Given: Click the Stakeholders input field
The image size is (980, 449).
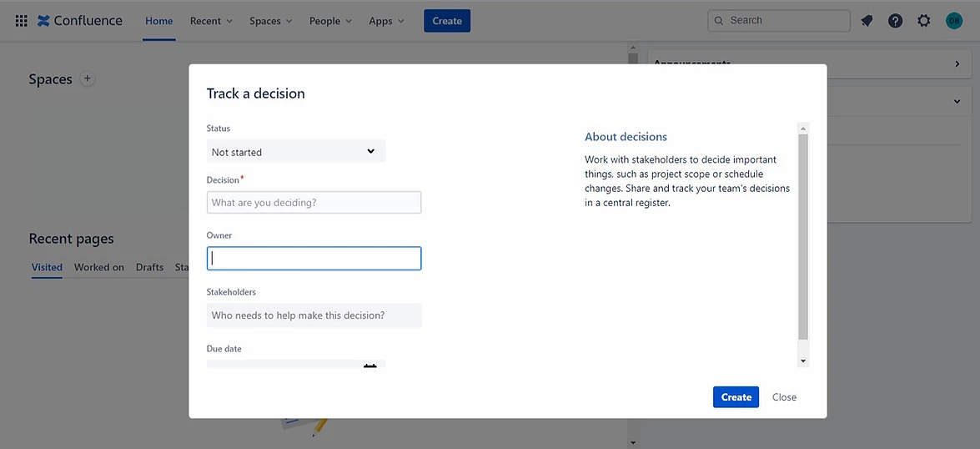Looking at the screenshot, I should (x=314, y=315).
